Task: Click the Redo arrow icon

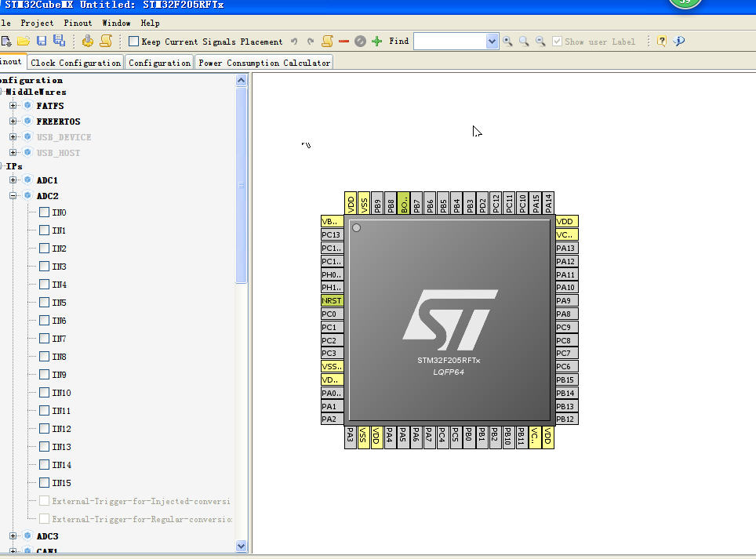Action: pos(311,42)
